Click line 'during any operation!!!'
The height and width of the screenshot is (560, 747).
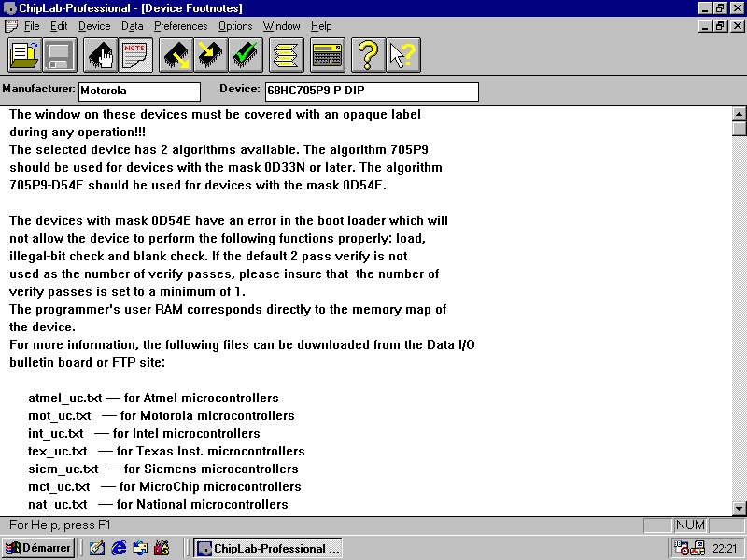point(78,132)
